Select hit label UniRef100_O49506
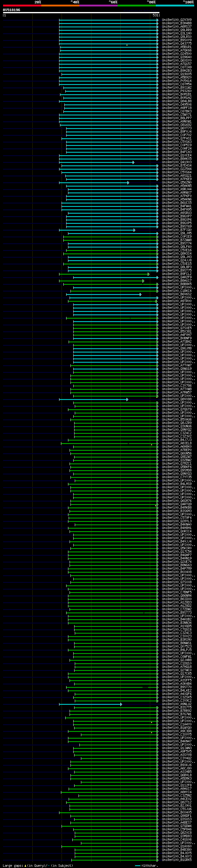 pyautogui.click(x=177, y=104)
